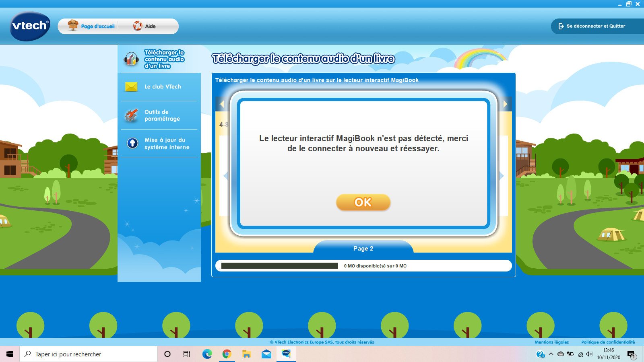The image size is (644, 362).
Task: Select Télécharger le contenu audio d'un livre menu
Action: click(164, 59)
